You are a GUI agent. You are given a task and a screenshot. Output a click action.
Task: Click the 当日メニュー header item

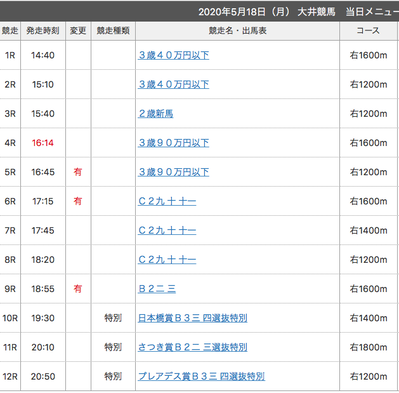pyautogui.click(x=372, y=12)
